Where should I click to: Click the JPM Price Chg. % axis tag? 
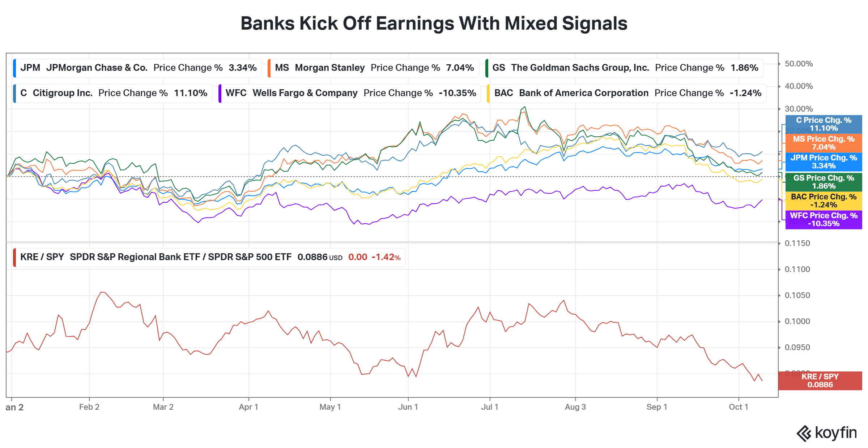tap(824, 162)
